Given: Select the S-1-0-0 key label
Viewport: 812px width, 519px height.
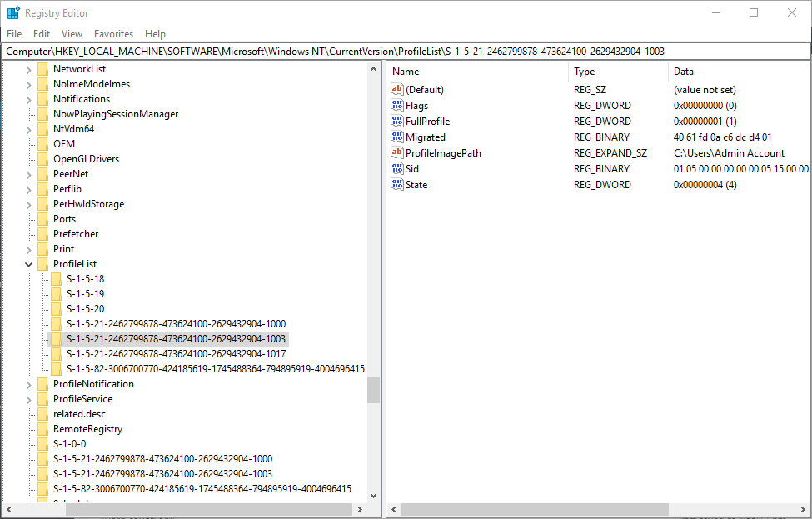Looking at the screenshot, I should coord(69,444).
